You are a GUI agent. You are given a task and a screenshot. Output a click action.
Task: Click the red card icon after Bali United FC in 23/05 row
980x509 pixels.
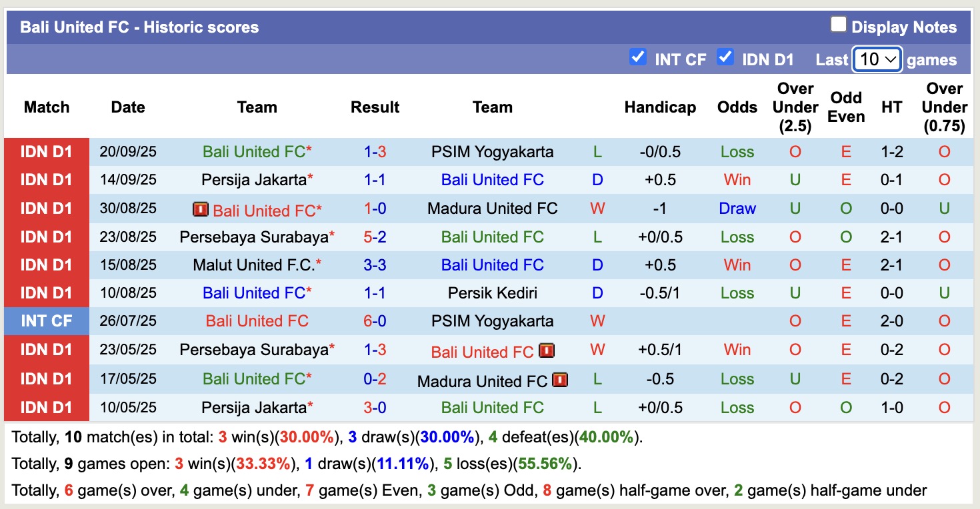[547, 350]
